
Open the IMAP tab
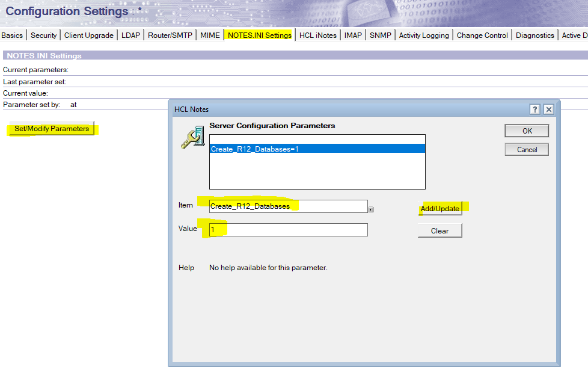353,35
